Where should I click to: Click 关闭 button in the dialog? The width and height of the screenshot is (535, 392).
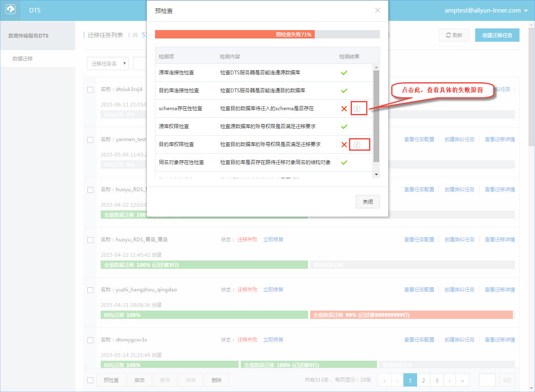pyautogui.click(x=368, y=202)
